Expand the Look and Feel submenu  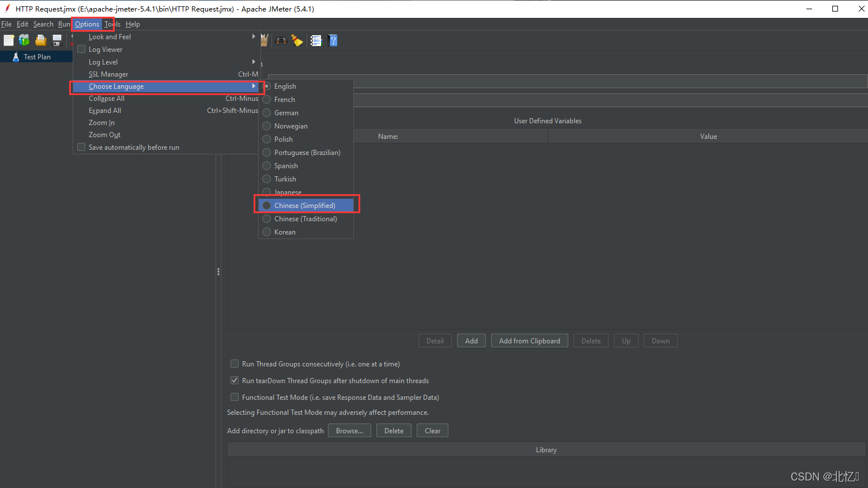[166, 37]
